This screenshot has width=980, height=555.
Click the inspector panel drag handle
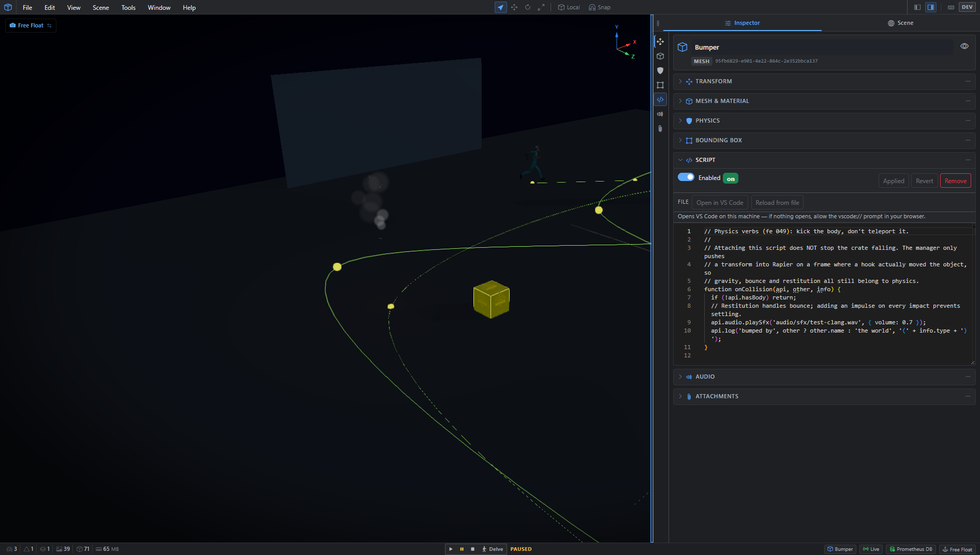click(x=658, y=23)
